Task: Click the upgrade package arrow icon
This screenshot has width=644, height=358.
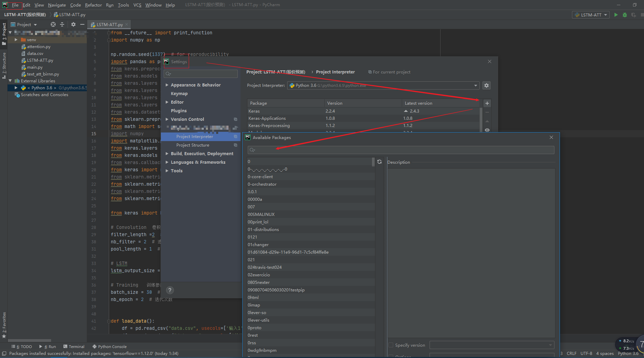Action: pos(487,121)
